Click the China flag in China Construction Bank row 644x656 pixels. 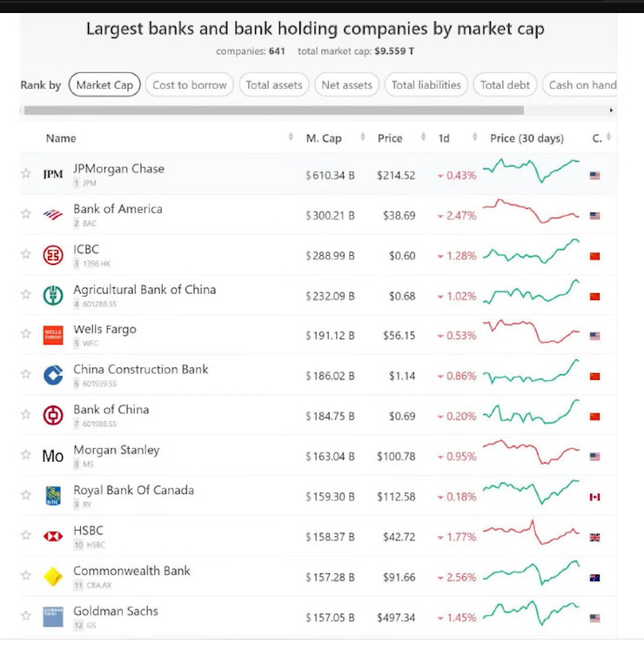click(x=594, y=377)
